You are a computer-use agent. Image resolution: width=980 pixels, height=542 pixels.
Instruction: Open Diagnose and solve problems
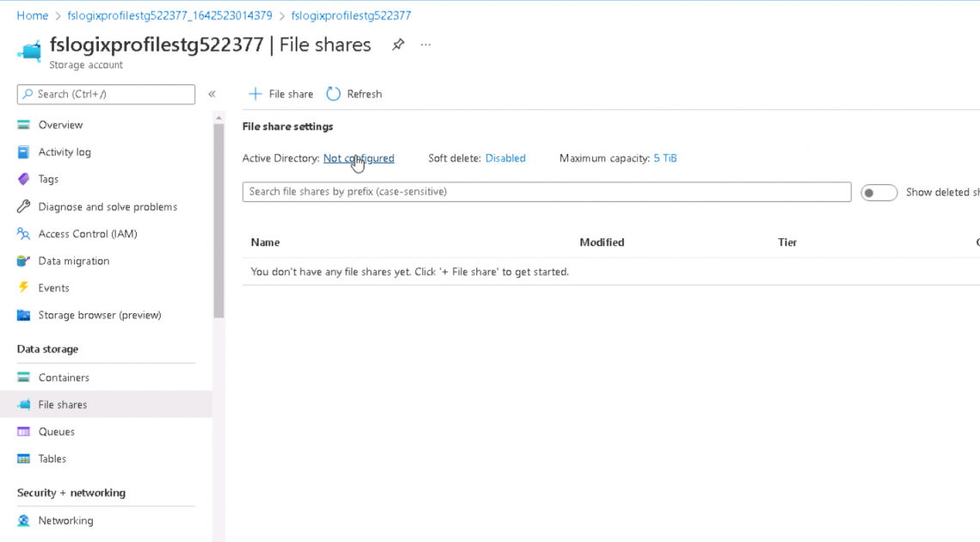click(107, 206)
